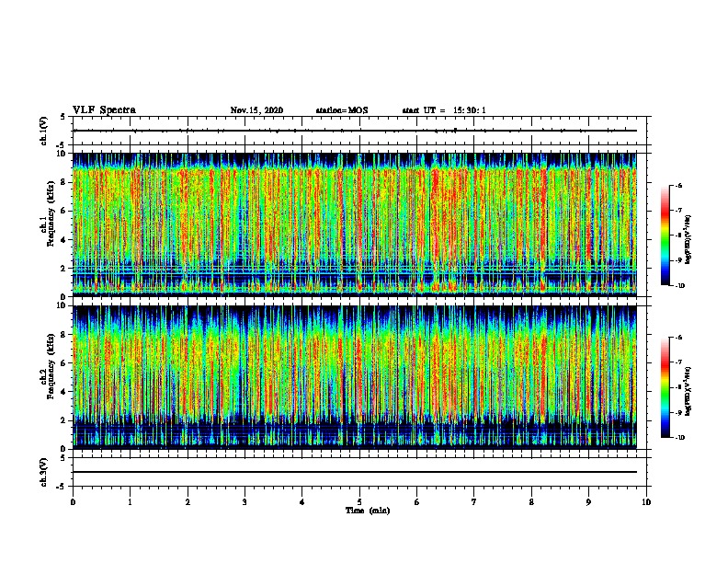Select the date text "Nov.15, 2020"

(256, 110)
